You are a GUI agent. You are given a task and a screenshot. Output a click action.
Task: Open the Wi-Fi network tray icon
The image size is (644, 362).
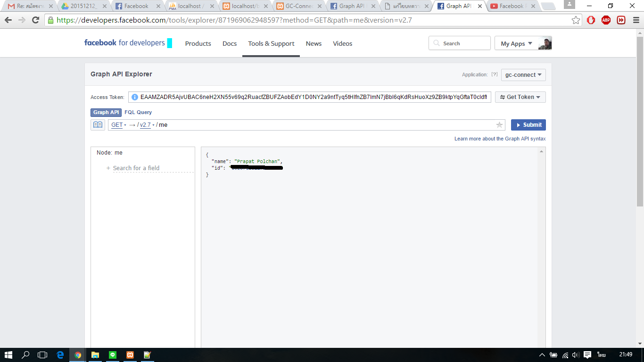coord(565,355)
